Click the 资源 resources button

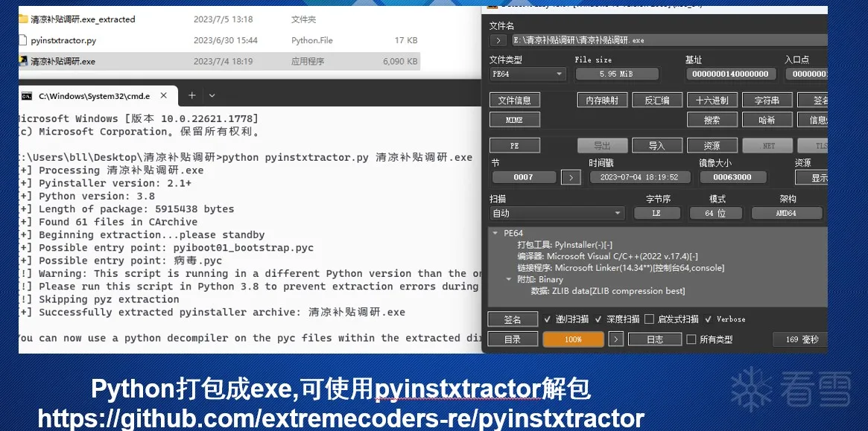712,145
